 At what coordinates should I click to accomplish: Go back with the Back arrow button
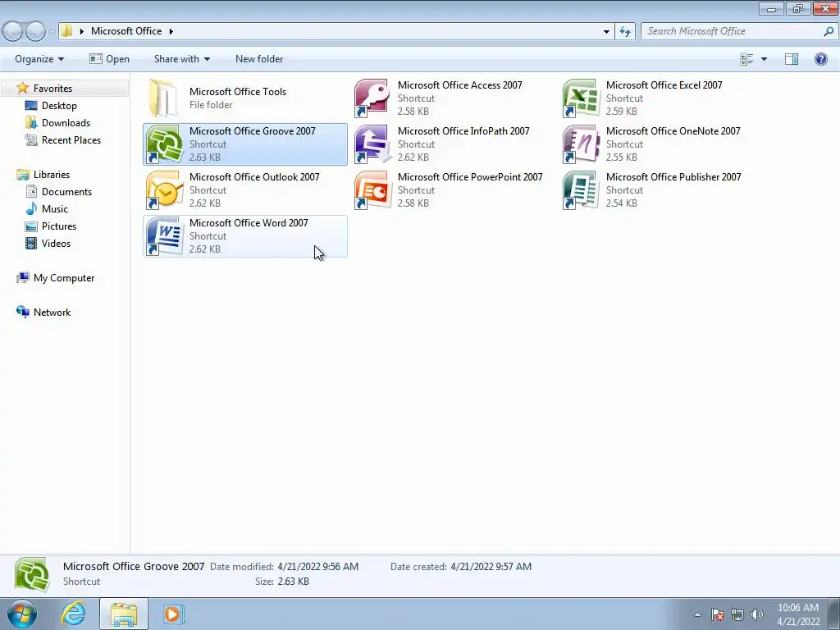(x=13, y=32)
